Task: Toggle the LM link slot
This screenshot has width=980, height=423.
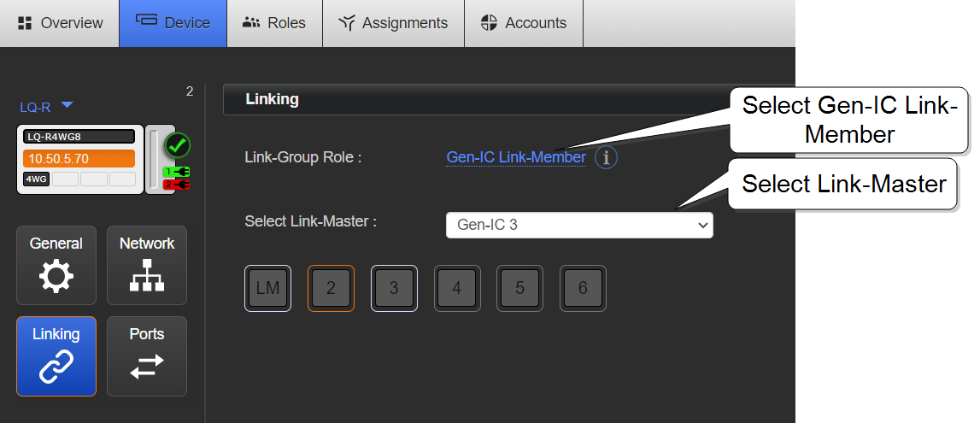Action: click(x=268, y=288)
